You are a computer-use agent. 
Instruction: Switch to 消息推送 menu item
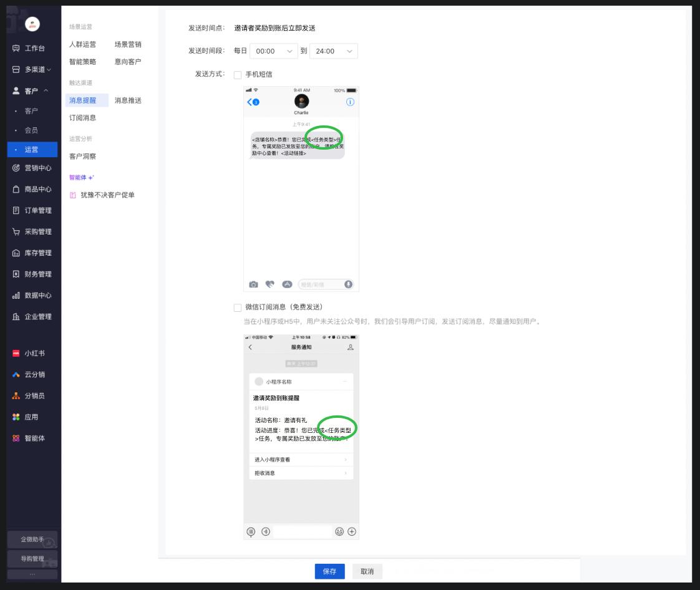pos(128,100)
